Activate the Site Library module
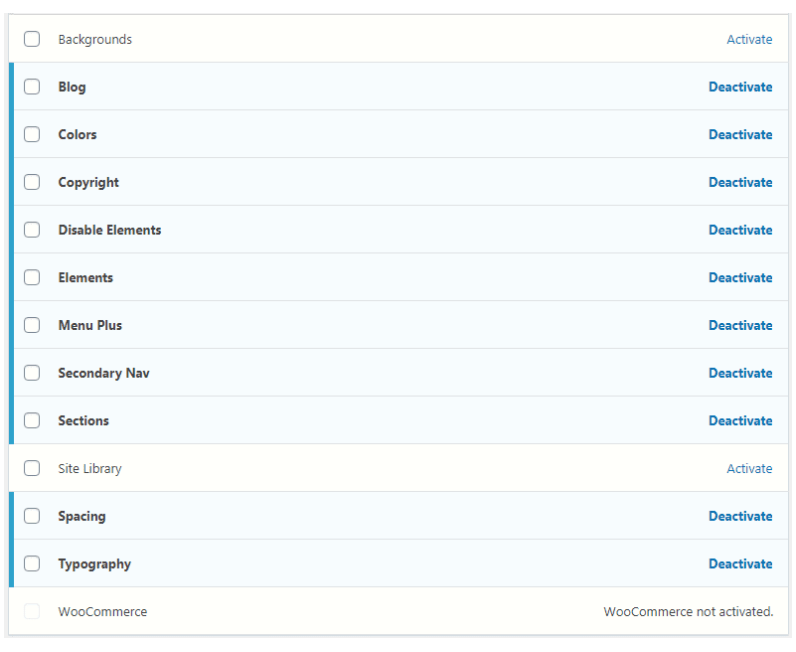 pos(749,469)
